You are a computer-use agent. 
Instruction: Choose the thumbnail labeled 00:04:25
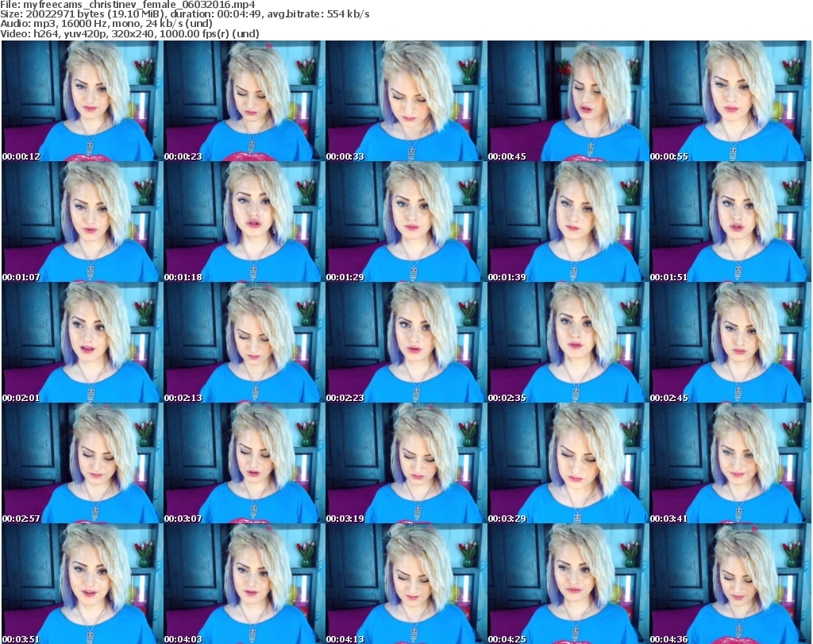(568, 584)
